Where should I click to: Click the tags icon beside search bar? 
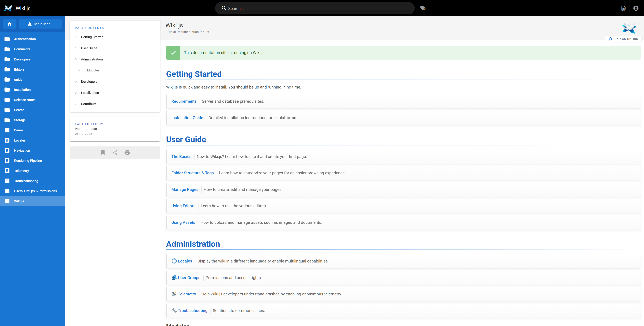coord(423,8)
